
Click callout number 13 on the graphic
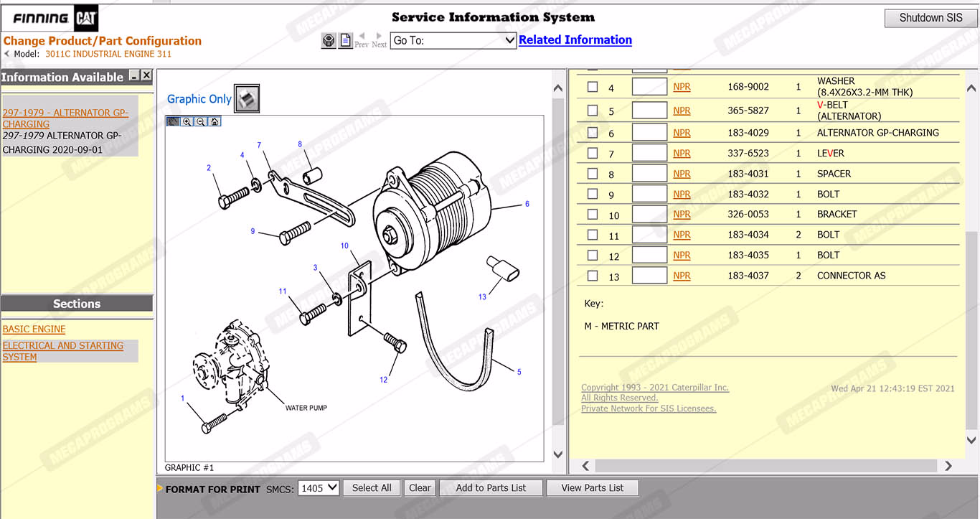(x=482, y=296)
